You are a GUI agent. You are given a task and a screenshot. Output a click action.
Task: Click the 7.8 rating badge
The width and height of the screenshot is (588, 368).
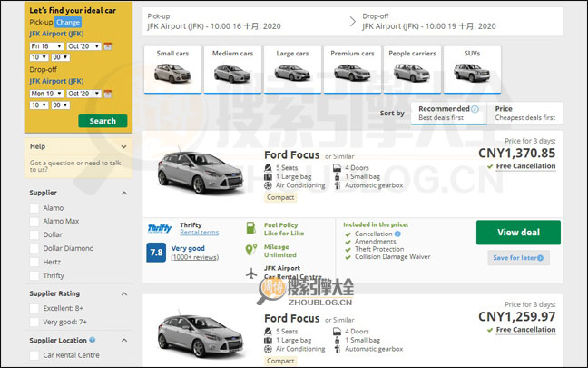point(156,253)
